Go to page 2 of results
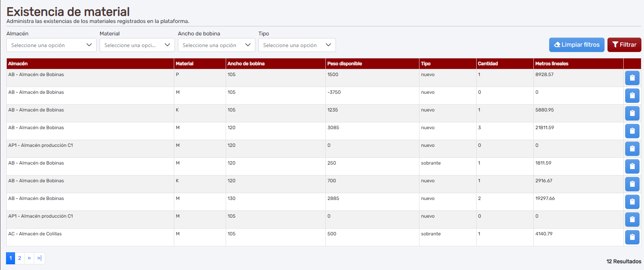This screenshot has height=270, width=644. click(x=20, y=258)
